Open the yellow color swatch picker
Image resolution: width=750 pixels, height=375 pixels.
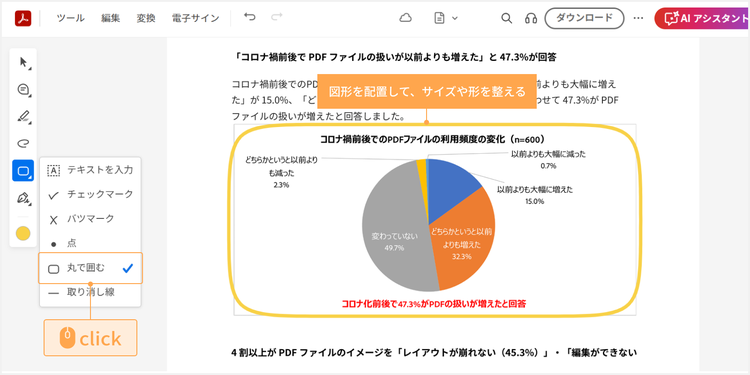tap(23, 233)
